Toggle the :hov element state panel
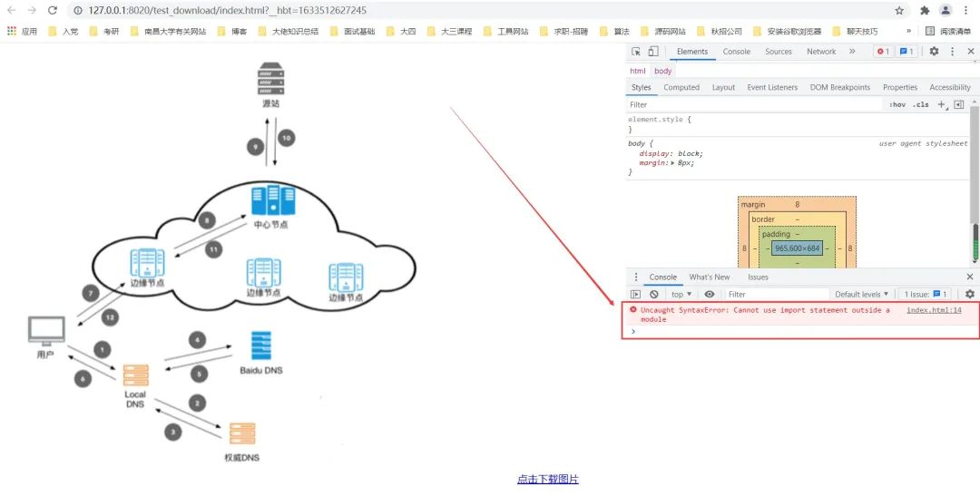 click(x=897, y=105)
